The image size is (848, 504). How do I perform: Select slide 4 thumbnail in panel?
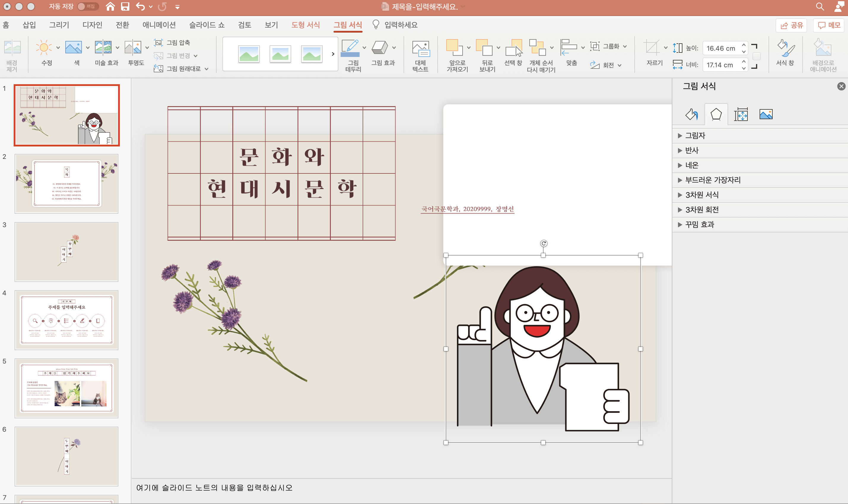[66, 320]
